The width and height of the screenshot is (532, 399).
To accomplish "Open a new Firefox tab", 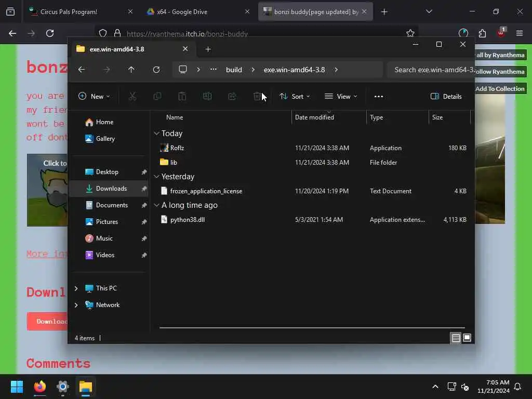I will (384, 12).
